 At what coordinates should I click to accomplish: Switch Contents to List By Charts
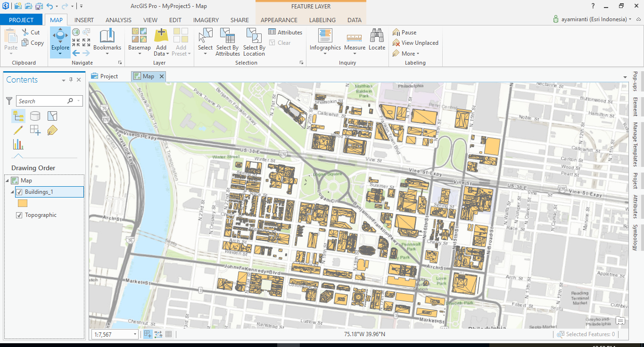pos(18,144)
